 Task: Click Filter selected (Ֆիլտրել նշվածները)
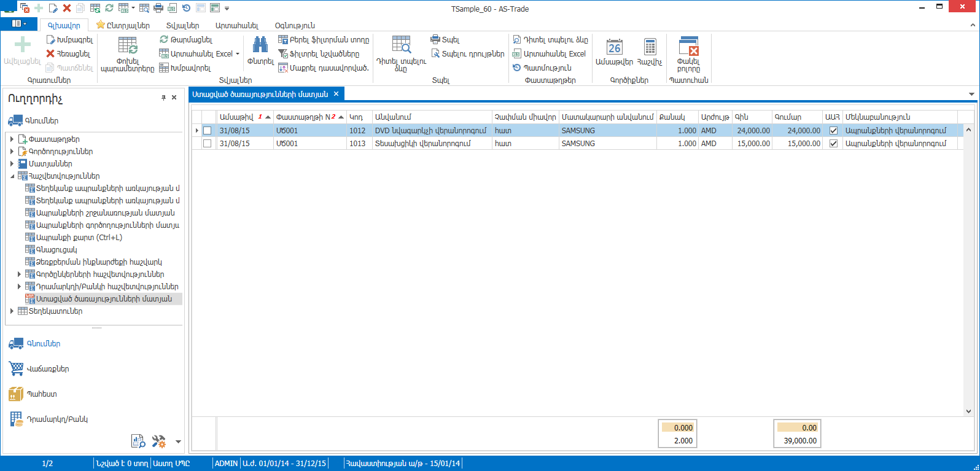[x=319, y=53]
